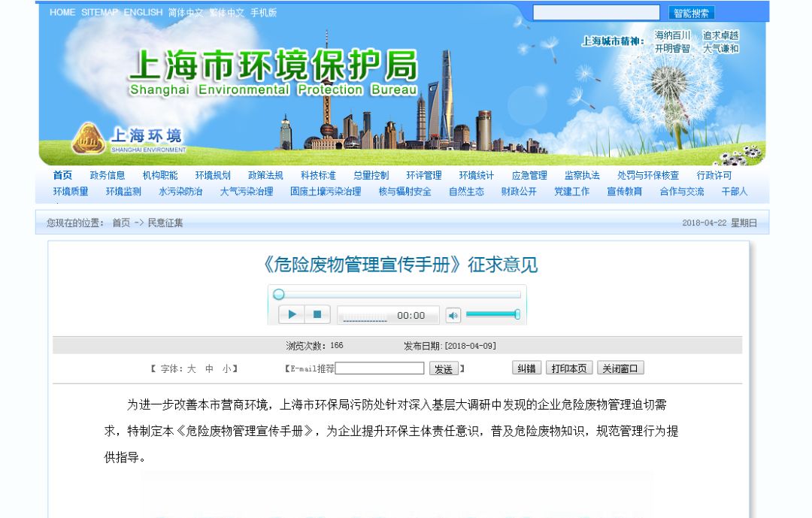
Task: Open the 环境质量 menu item
Action: [x=71, y=191]
